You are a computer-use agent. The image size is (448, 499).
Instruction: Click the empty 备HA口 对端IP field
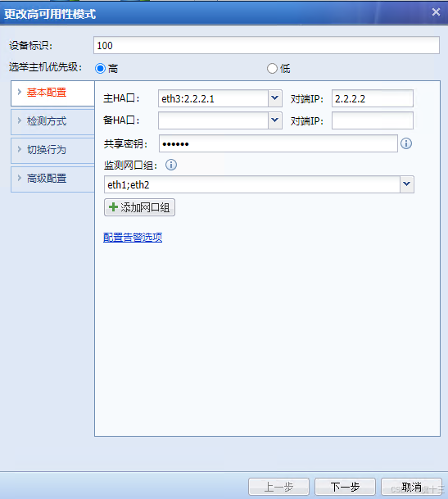[373, 120]
